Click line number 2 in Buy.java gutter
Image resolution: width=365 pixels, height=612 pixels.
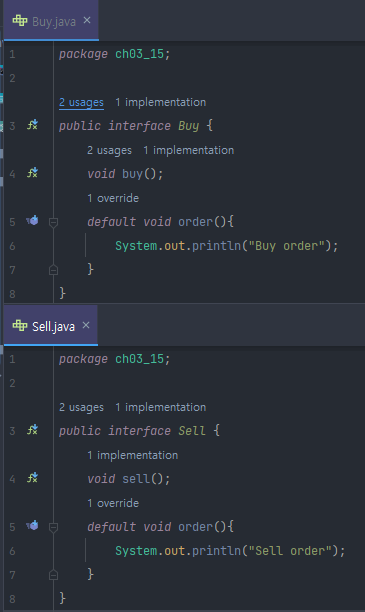click(x=12, y=78)
